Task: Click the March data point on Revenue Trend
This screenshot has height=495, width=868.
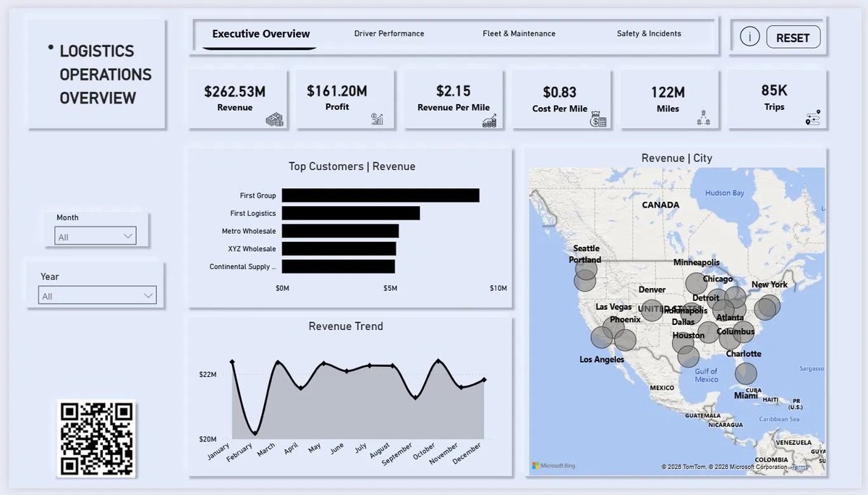Action: 278,362
